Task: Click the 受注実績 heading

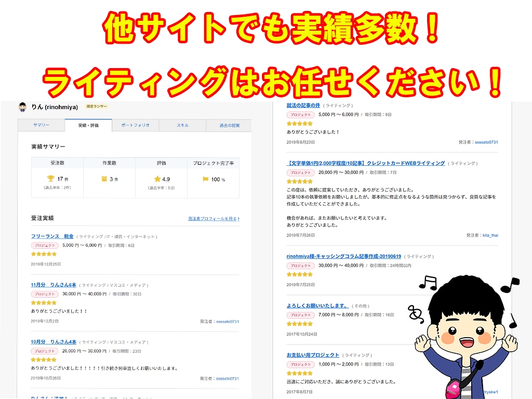Action: [x=43, y=218]
